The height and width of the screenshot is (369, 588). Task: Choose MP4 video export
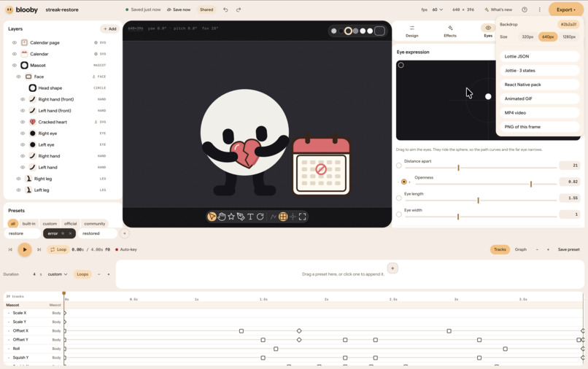click(540, 113)
